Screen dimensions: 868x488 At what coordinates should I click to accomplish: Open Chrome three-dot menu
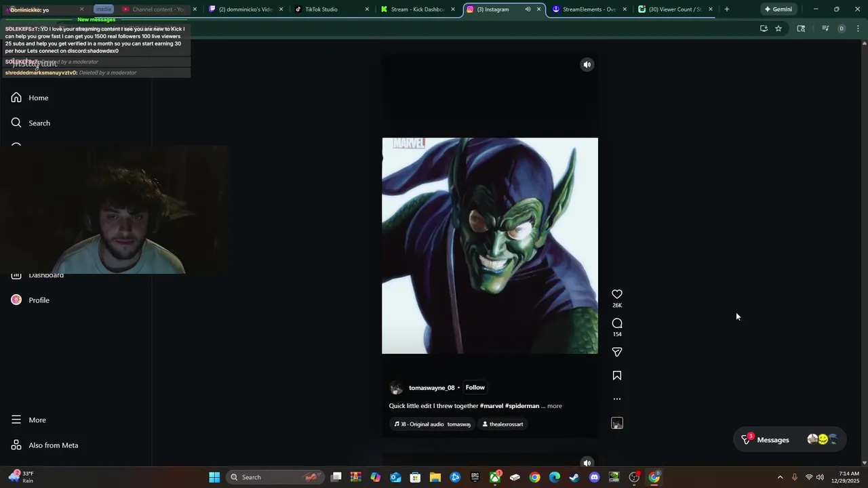pyautogui.click(x=859, y=28)
